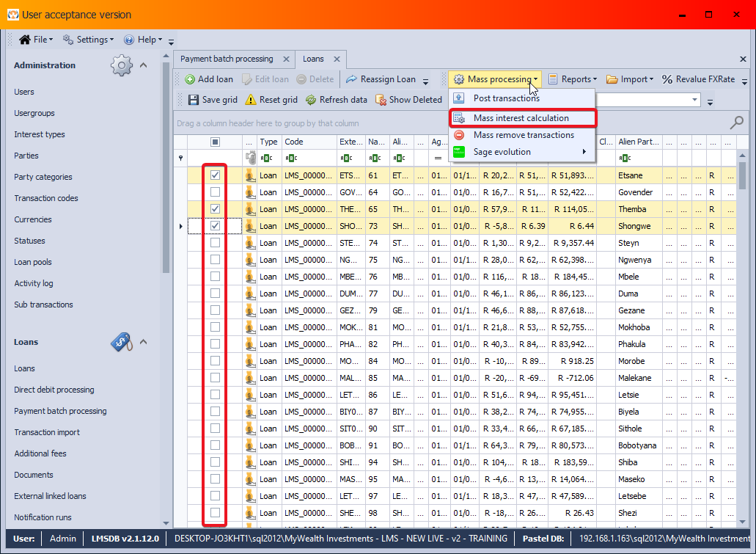Click the Show Deleted icon
The width and height of the screenshot is (756, 554).
381,100
